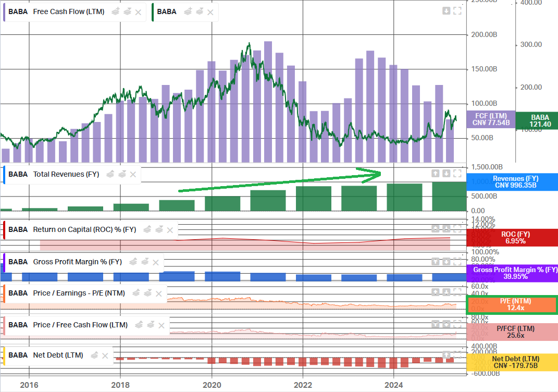Move the P/E (NTM) pane down
558x392 pixels.
447,292
